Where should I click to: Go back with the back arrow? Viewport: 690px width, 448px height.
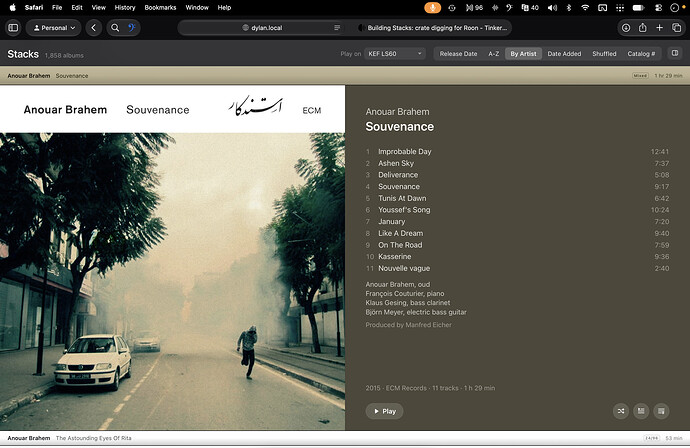coord(94,28)
